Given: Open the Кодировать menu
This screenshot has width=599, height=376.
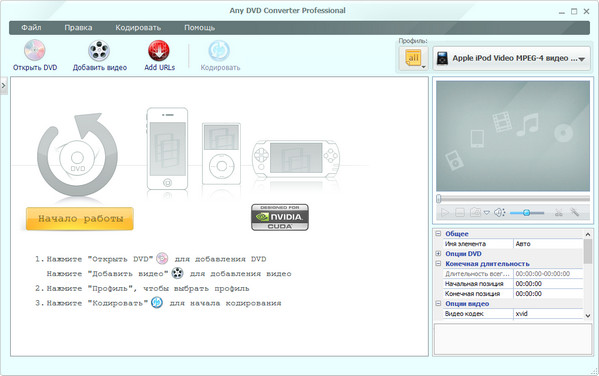Looking at the screenshot, I should pos(138,28).
